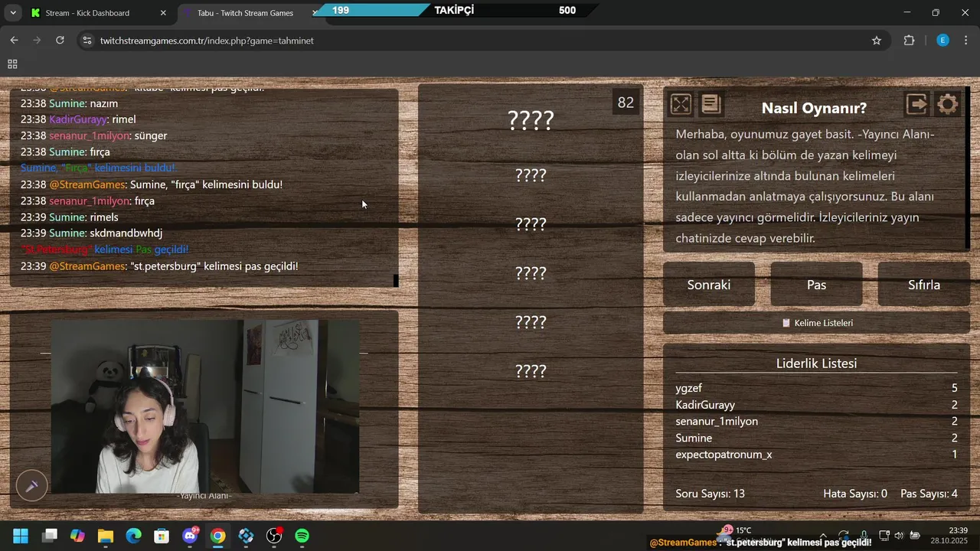The height and width of the screenshot is (551, 980).
Task: Open Microsoft Store from taskbar
Action: coord(162,536)
